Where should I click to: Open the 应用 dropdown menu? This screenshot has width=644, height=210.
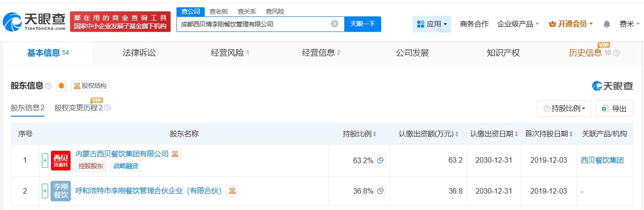(x=432, y=24)
